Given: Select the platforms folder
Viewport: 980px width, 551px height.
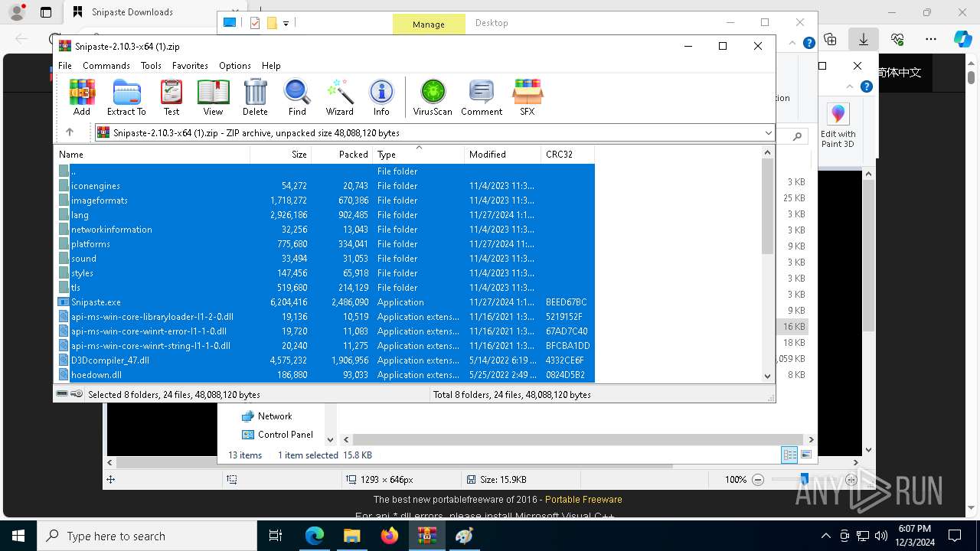Looking at the screenshot, I should (325, 244).
